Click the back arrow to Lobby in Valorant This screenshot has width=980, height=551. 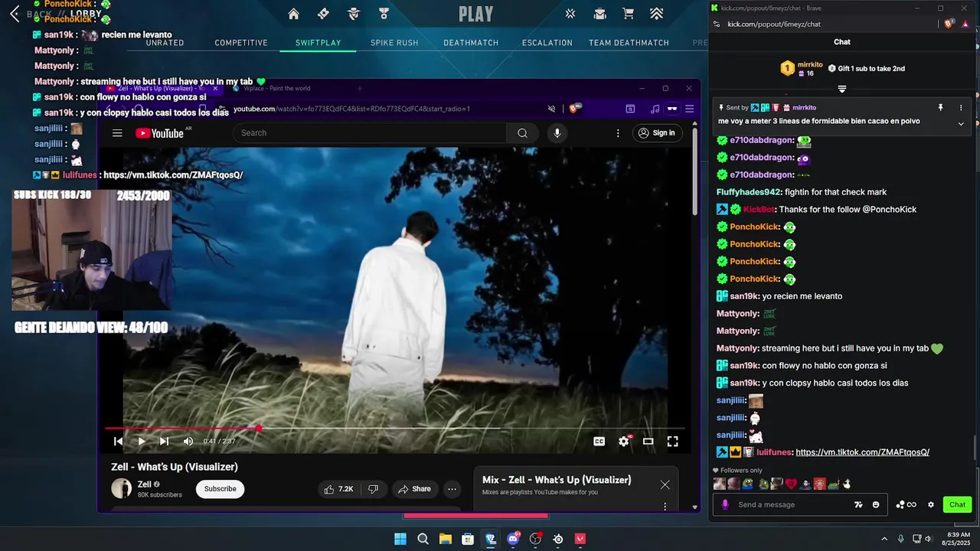(x=15, y=14)
